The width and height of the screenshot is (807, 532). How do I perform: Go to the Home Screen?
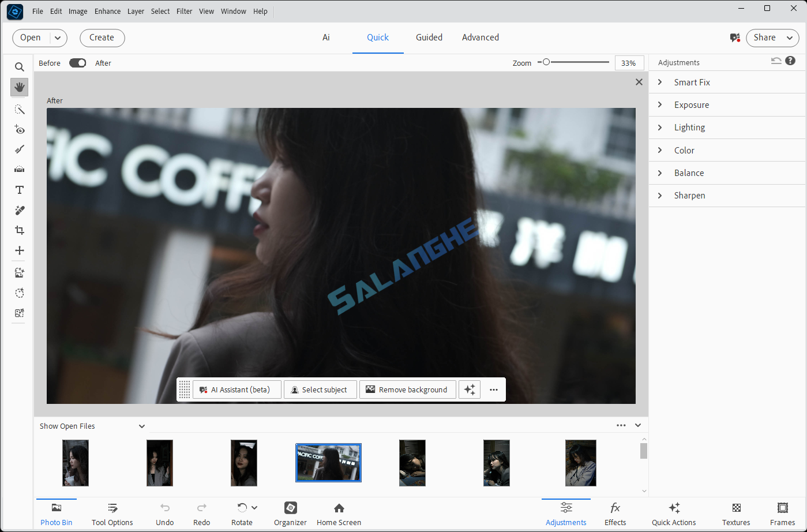tap(339, 514)
